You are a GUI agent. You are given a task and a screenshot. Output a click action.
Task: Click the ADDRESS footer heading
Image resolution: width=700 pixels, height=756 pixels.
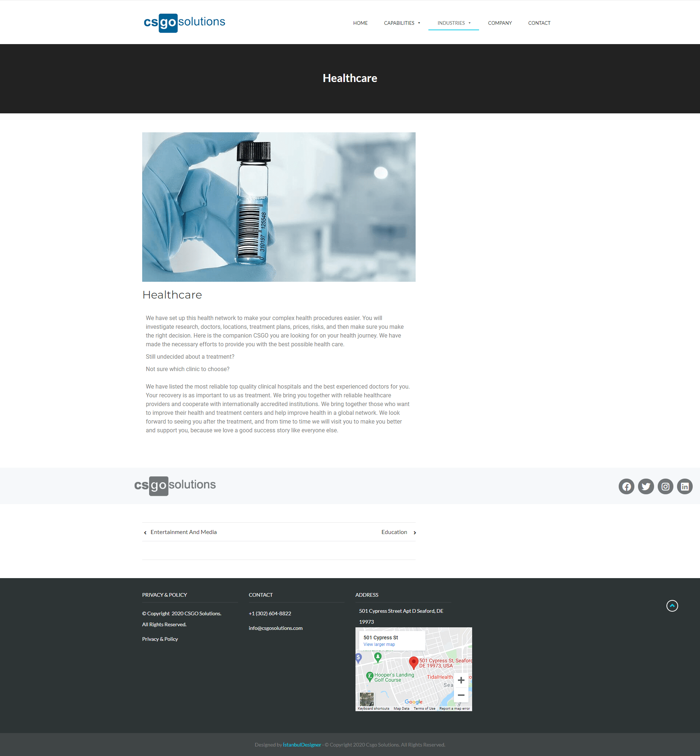367,595
